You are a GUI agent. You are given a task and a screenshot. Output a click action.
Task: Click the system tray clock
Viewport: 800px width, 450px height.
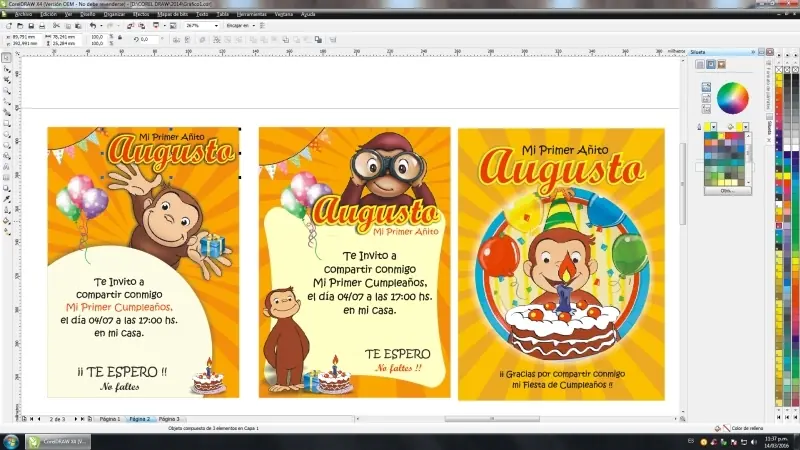(777, 442)
